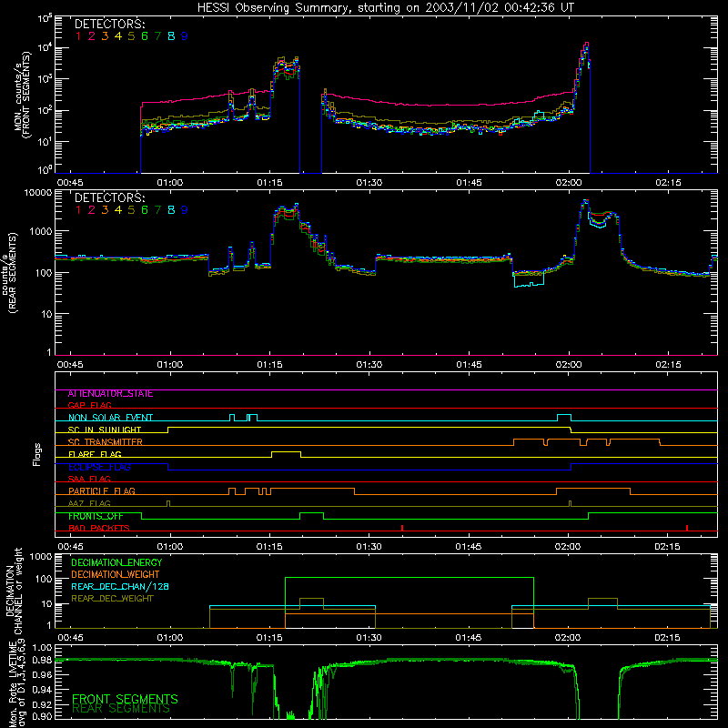Click the Mon. Rate LIVETIME axis title
Viewport: 728px width, 728px height.
coord(16,685)
